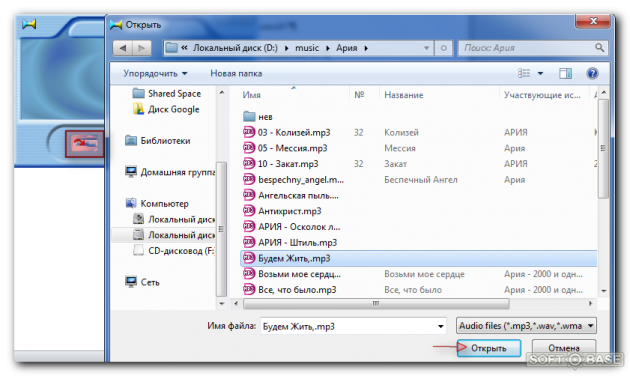Select the file 'Будем Жить,.mp3'
The width and height of the screenshot is (630, 376).
418,258
